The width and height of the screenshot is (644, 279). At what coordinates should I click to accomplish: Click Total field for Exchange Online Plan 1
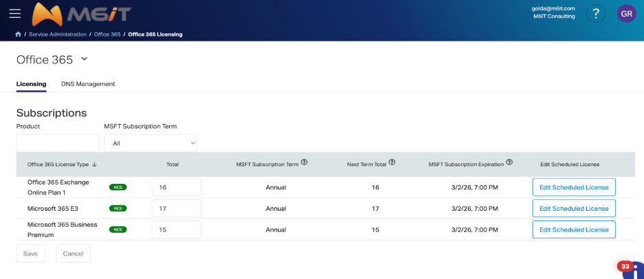[x=177, y=187]
